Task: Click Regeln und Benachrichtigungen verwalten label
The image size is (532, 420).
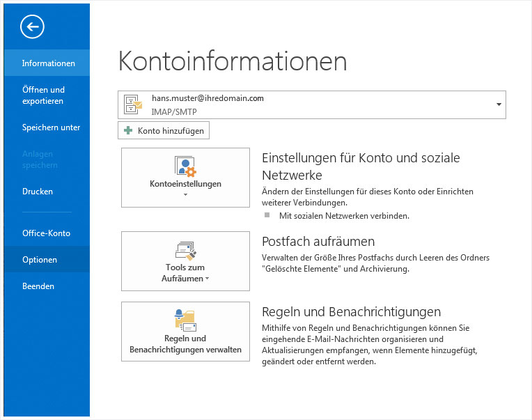Action: [186, 343]
